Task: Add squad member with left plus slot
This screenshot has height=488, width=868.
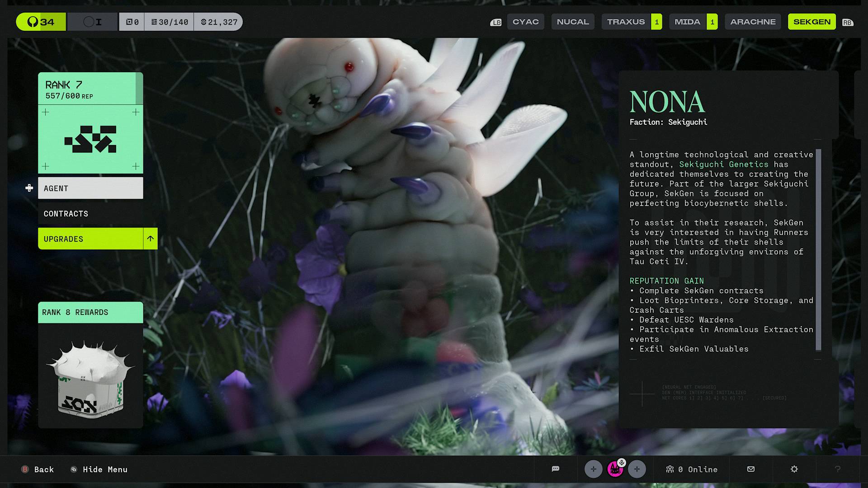Action: click(593, 469)
